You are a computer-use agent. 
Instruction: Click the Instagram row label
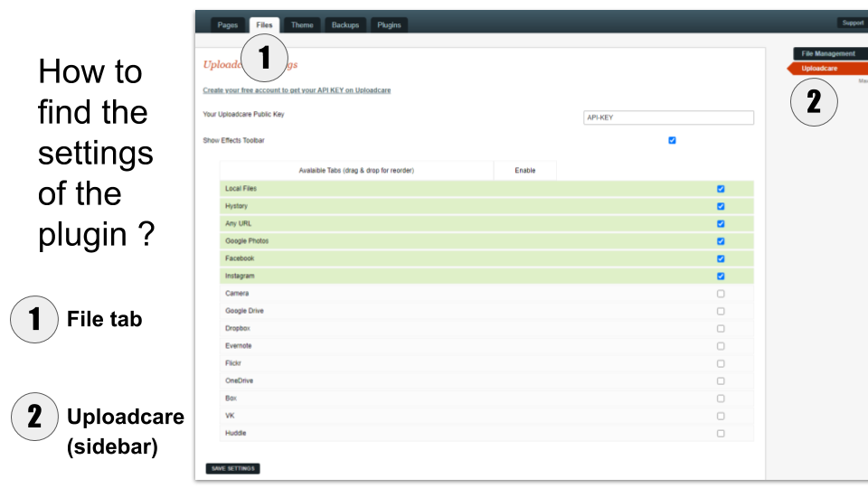point(240,277)
